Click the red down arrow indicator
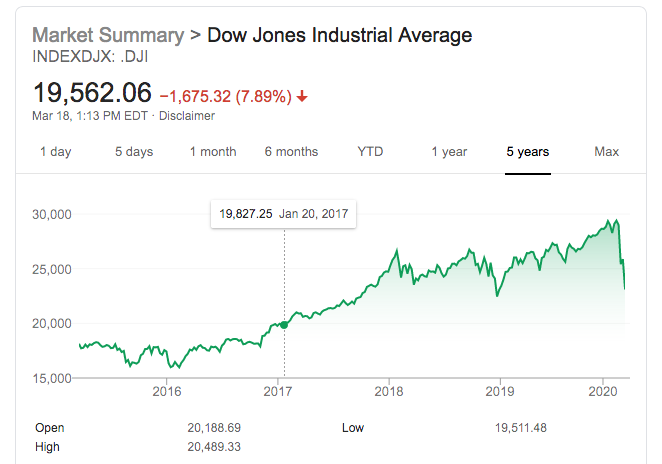662x464 pixels. tap(303, 97)
